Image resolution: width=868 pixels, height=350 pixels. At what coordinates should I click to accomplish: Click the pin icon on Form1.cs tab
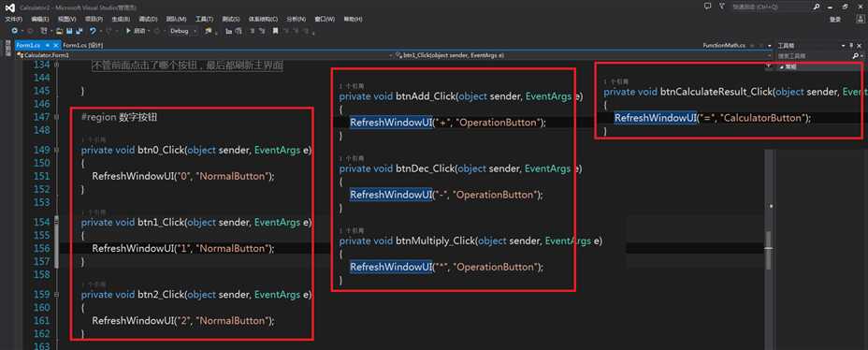pyautogui.click(x=48, y=46)
